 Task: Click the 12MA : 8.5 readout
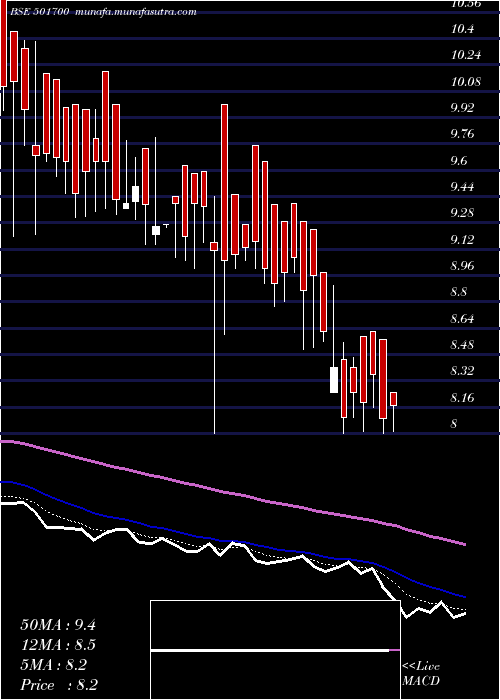pyautogui.click(x=58, y=645)
